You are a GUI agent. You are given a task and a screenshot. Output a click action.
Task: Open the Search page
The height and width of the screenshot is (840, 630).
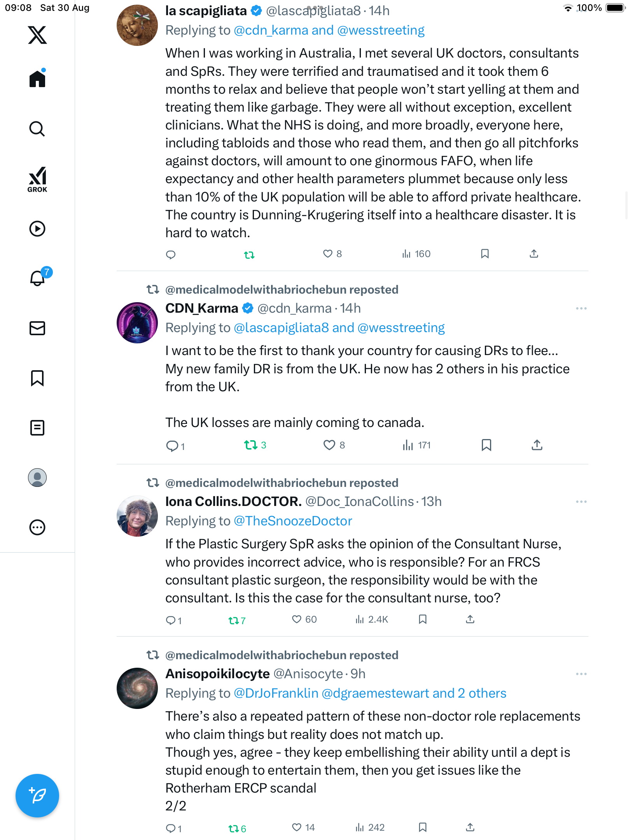tap(37, 129)
